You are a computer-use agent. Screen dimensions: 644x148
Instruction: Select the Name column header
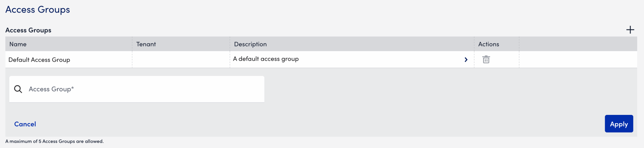[x=18, y=44]
